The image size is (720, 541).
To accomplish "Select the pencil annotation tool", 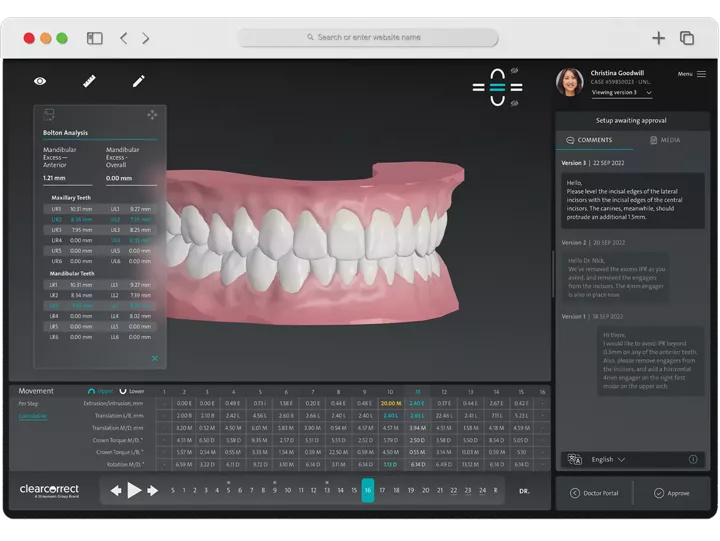I will click(x=138, y=81).
